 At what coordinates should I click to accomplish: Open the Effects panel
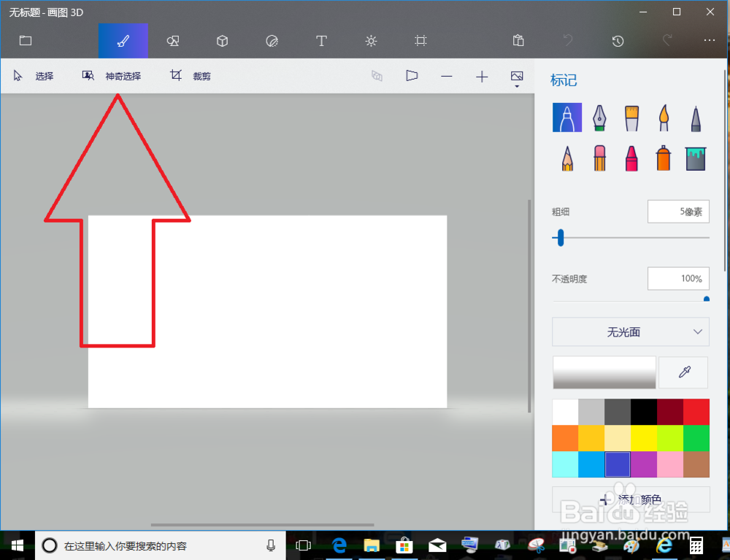371,41
